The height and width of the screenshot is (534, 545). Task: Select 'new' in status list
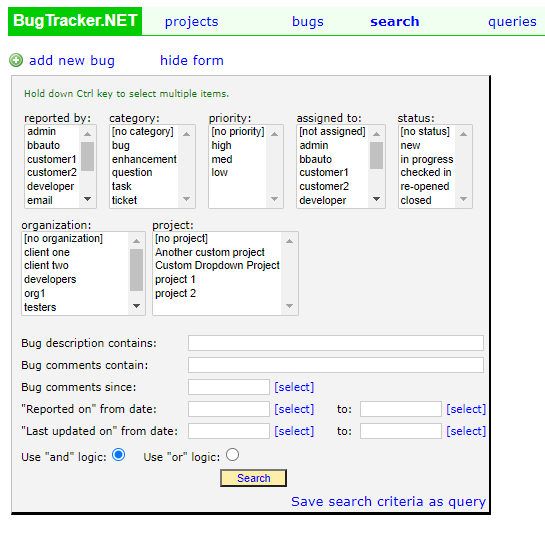point(427,145)
